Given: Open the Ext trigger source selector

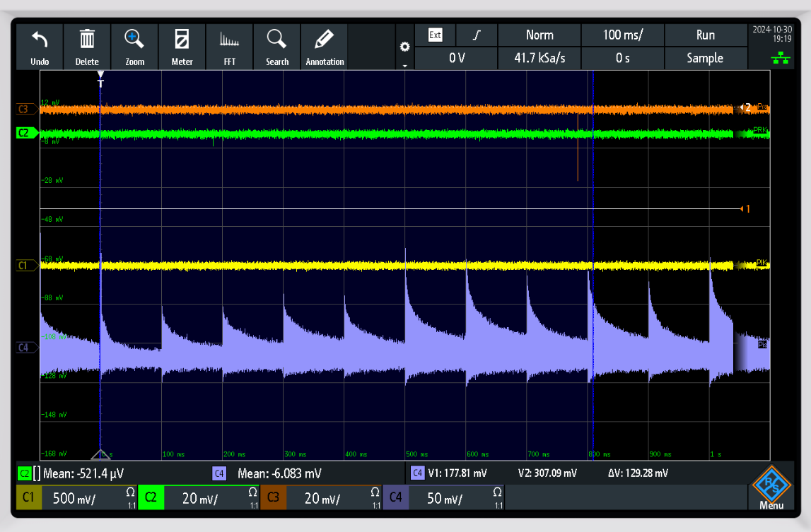Looking at the screenshot, I should click(435, 35).
